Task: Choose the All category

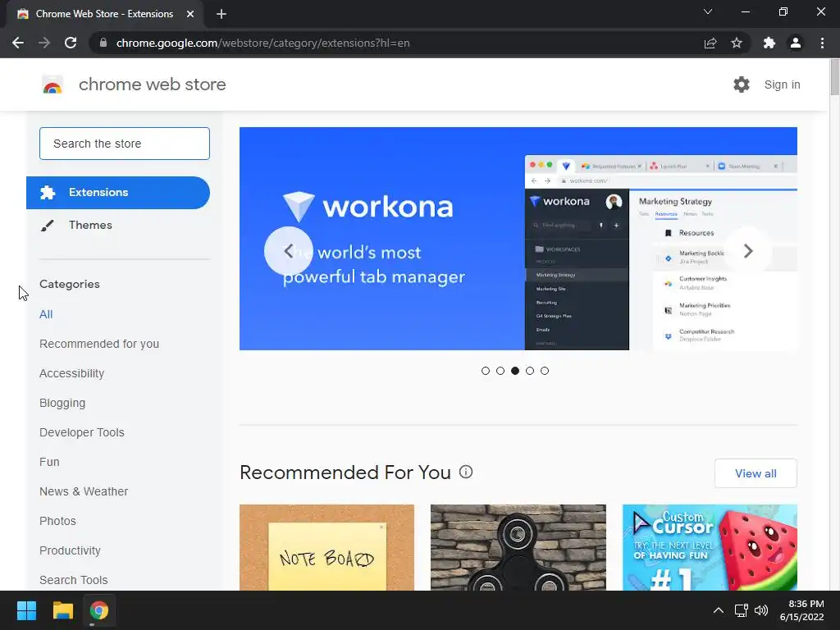Action: click(46, 314)
